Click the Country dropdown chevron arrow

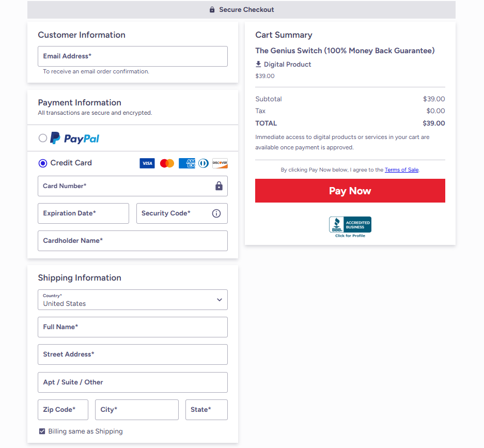[x=220, y=300]
